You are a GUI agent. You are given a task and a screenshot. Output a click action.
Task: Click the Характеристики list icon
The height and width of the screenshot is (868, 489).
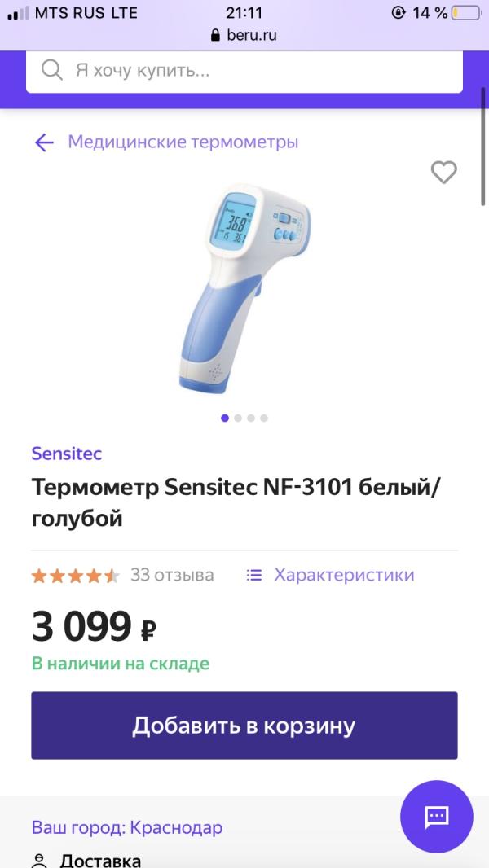(x=254, y=575)
